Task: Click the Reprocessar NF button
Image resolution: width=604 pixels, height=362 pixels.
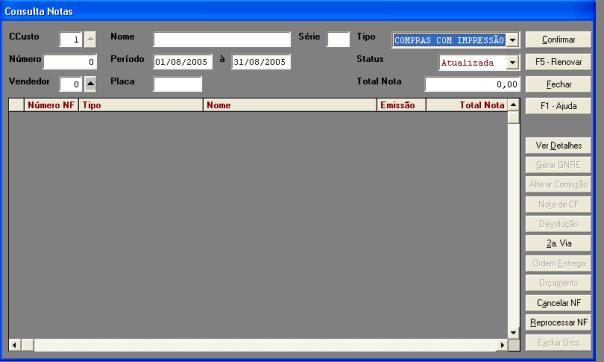Action: [558, 322]
